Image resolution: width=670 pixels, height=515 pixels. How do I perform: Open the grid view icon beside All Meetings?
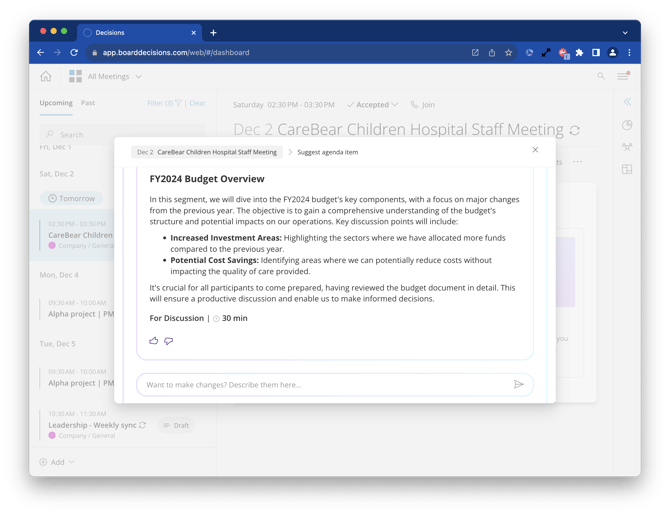[76, 77]
